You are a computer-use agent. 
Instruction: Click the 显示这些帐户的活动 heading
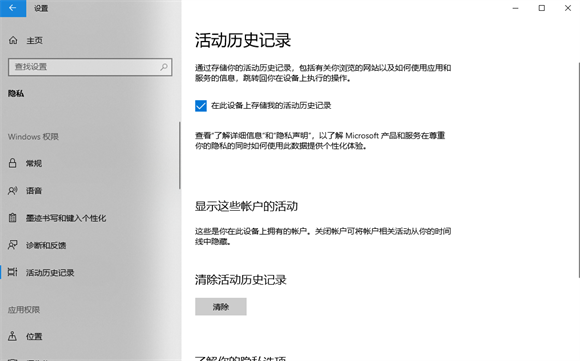click(246, 206)
